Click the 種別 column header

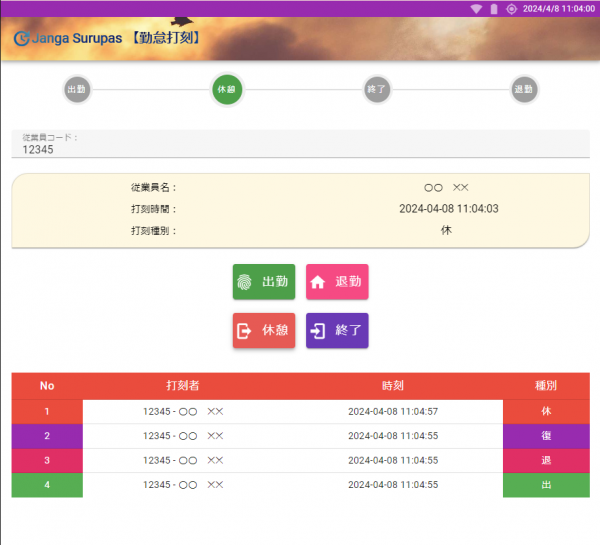pos(546,386)
